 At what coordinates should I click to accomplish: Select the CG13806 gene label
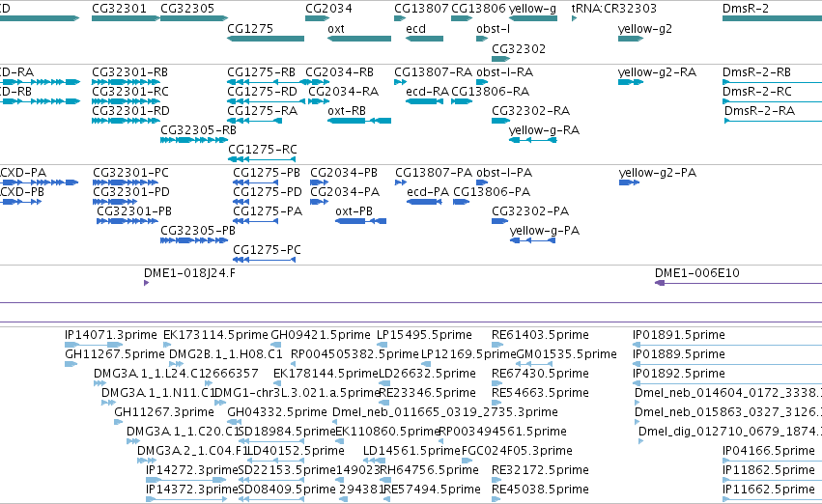coord(478,9)
